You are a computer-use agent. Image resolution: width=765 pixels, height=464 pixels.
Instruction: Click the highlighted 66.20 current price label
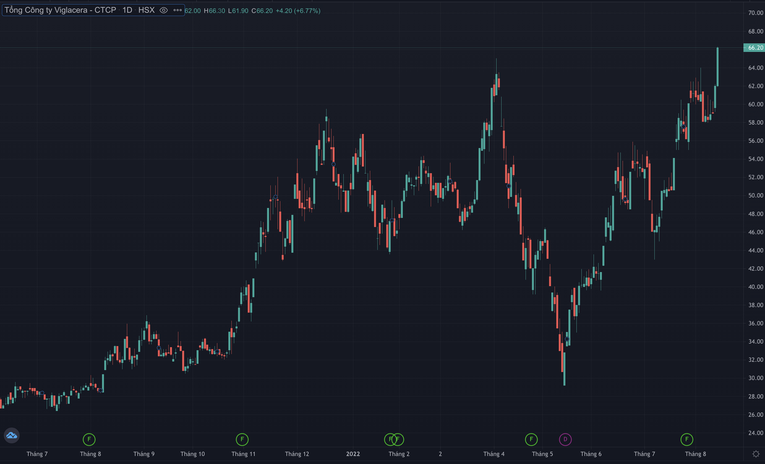tap(754, 47)
